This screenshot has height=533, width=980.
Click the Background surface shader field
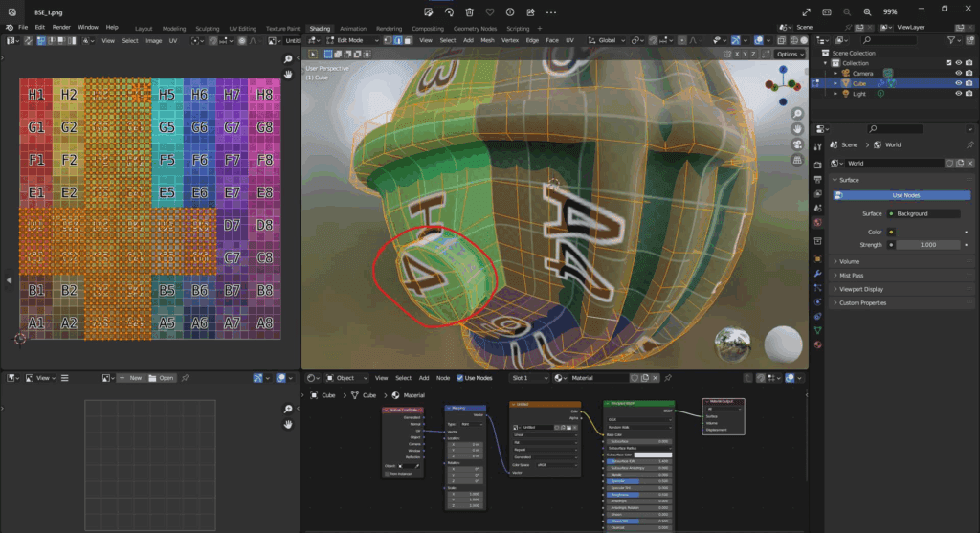(x=924, y=213)
